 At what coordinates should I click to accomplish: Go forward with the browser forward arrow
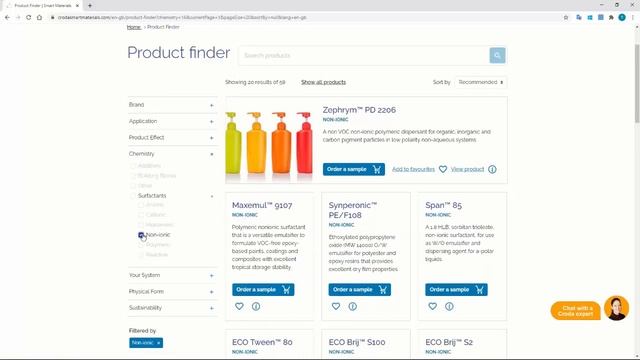pos(18,18)
